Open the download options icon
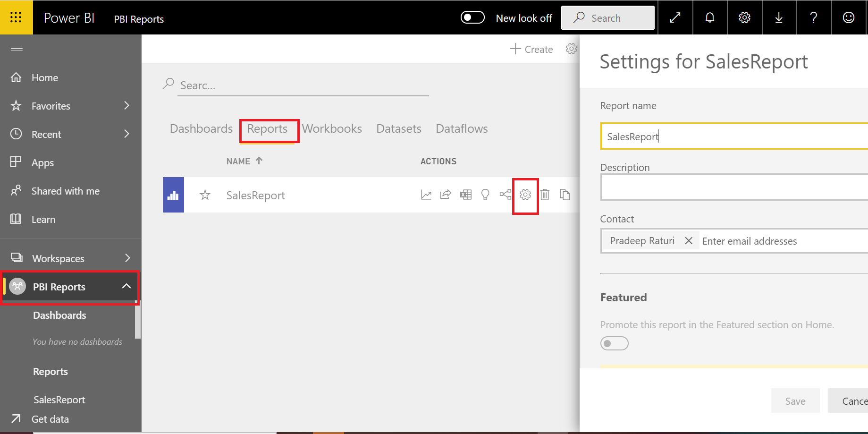868x434 pixels. click(779, 17)
